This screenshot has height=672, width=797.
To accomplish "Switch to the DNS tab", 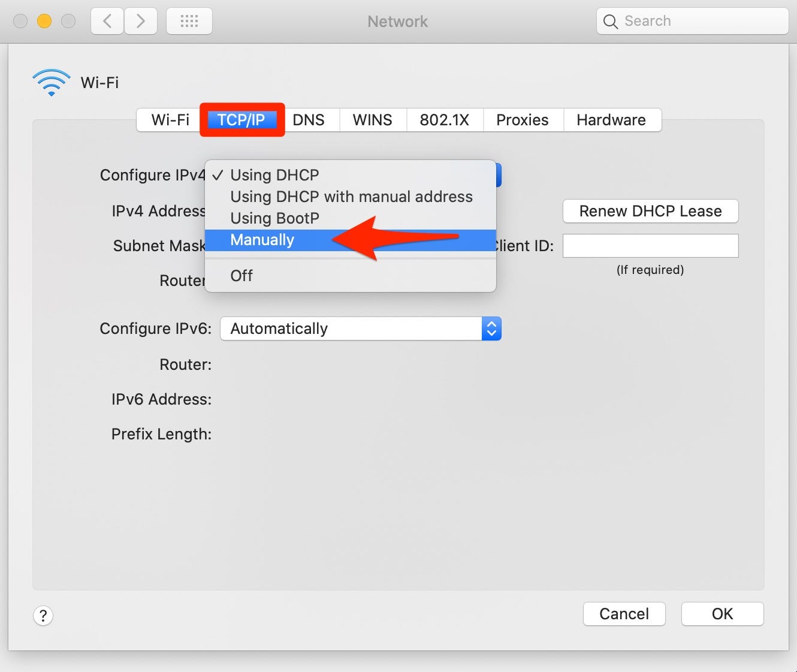I will click(309, 120).
